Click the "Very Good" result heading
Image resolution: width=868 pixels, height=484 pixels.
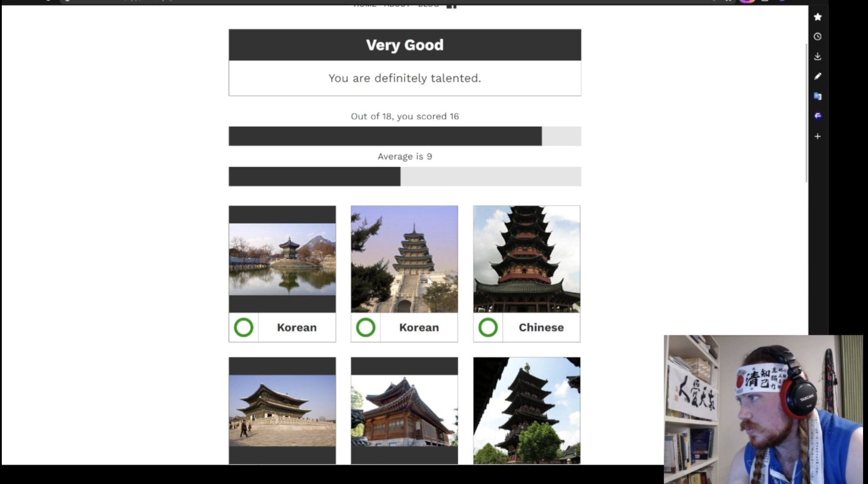pos(405,45)
